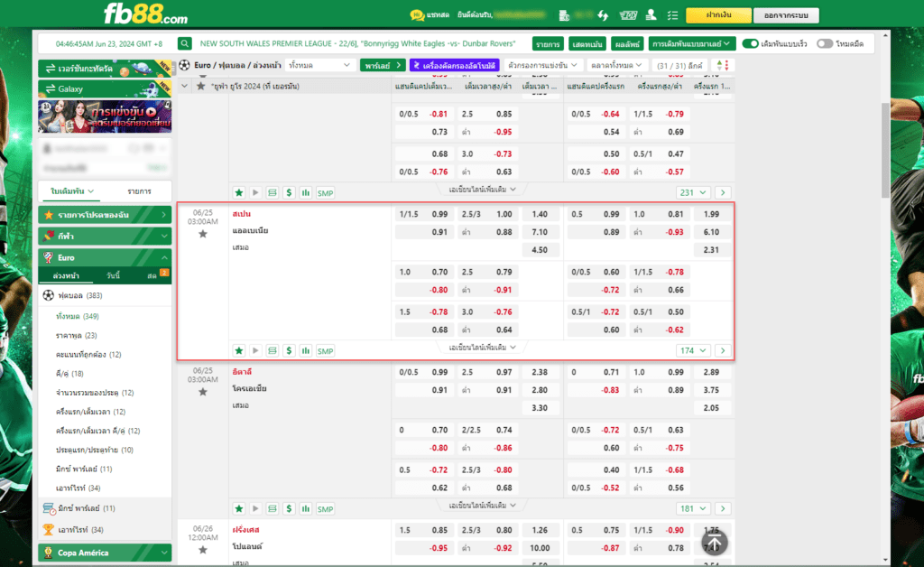Open ตัวกรองการแข่งขัน competition filter dropdown
The image size is (924, 567).
click(x=542, y=65)
